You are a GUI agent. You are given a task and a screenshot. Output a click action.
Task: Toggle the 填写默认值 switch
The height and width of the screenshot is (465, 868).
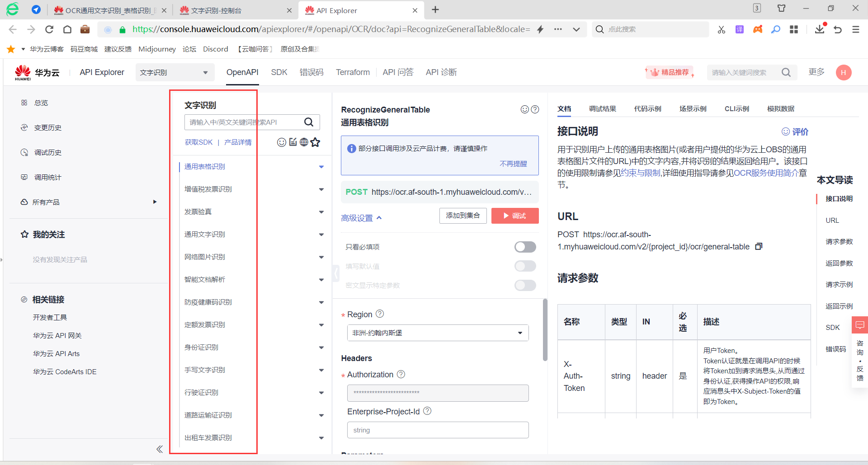point(525,266)
